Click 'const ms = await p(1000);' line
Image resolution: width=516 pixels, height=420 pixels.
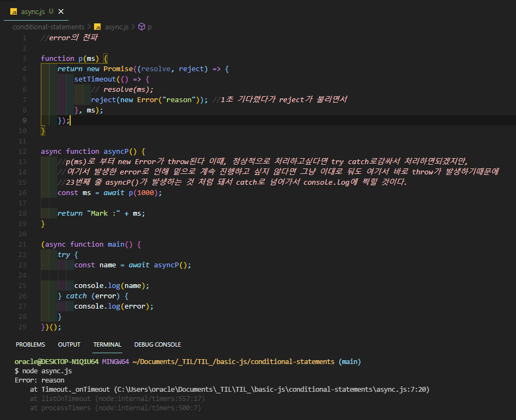(x=110, y=193)
